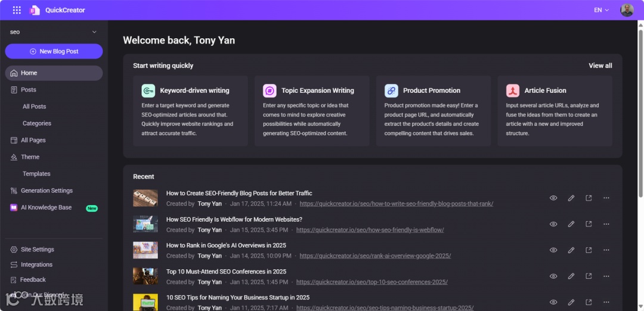Click the Product Promotion link icon
The width and height of the screenshot is (644, 311).
(391, 91)
